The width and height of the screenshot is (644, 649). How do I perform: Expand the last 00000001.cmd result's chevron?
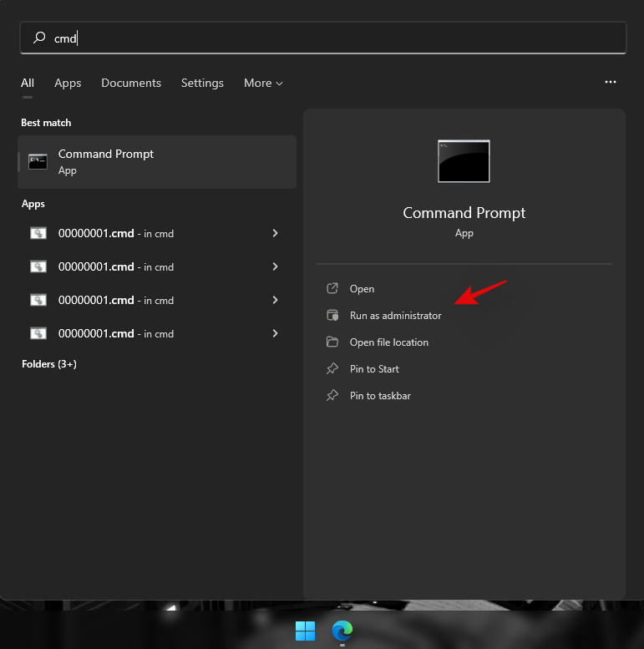click(x=275, y=334)
